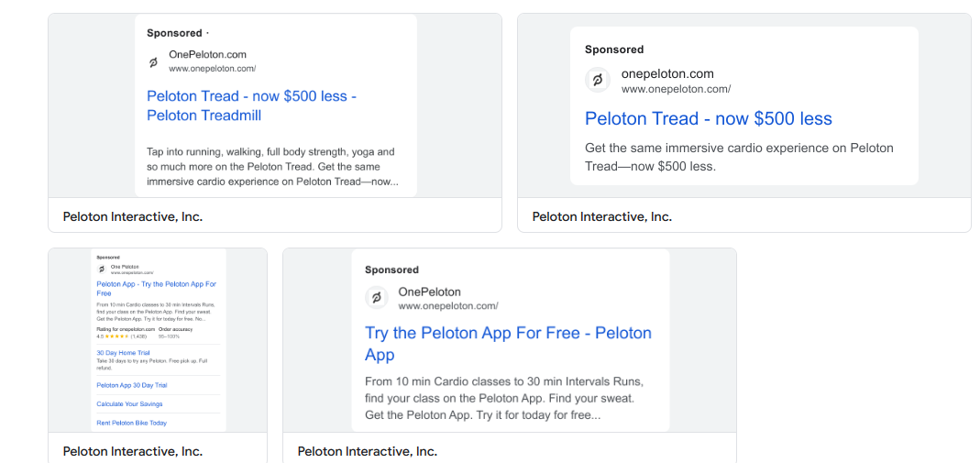This screenshot has height=463, width=980.
Task: Open the short 'Peloton Tread - now $500 less' headline
Action: (708, 118)
